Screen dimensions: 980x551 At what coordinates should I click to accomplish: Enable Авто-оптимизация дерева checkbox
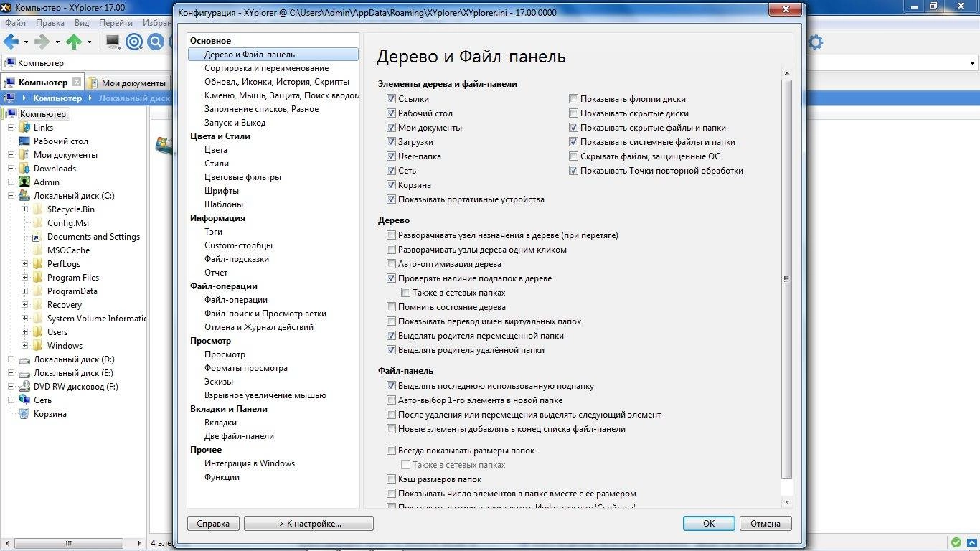391,264
